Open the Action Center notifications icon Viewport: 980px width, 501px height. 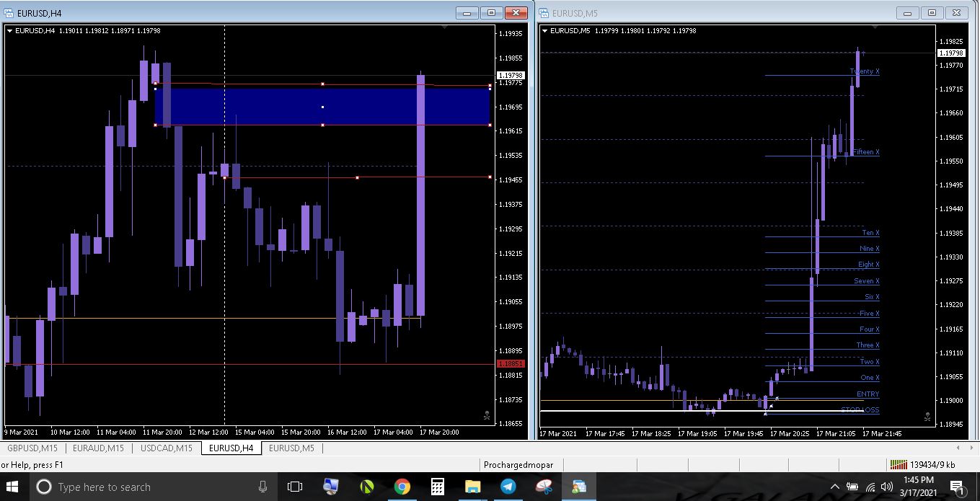pos(957,488)
